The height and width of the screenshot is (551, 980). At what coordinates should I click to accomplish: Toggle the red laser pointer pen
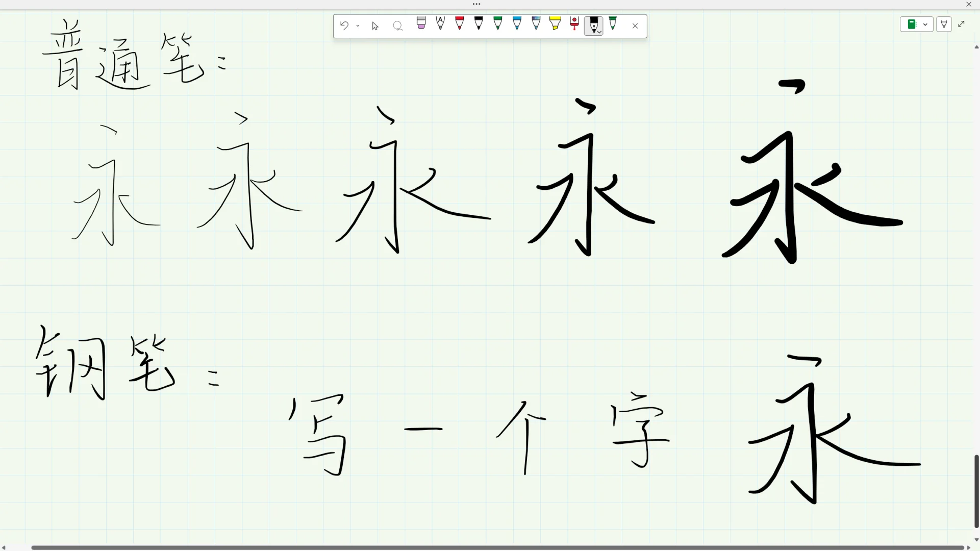(574, 25)
